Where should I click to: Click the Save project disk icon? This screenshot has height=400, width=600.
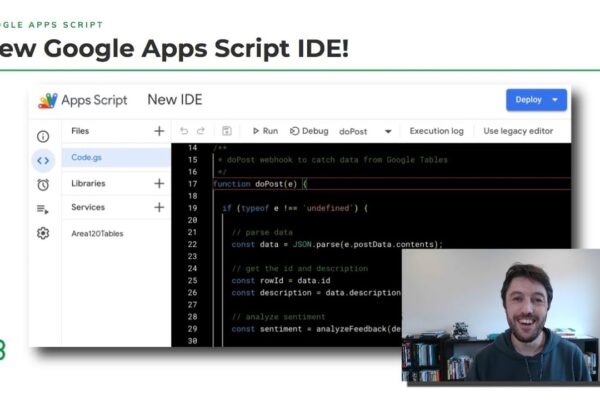(227, 131)
